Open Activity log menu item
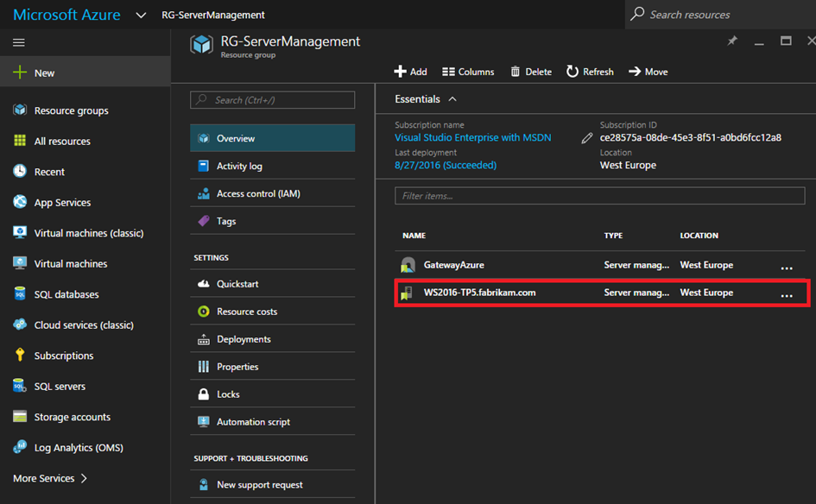The width and height of the screenshot is (816, 504). [x=272, y=166]
